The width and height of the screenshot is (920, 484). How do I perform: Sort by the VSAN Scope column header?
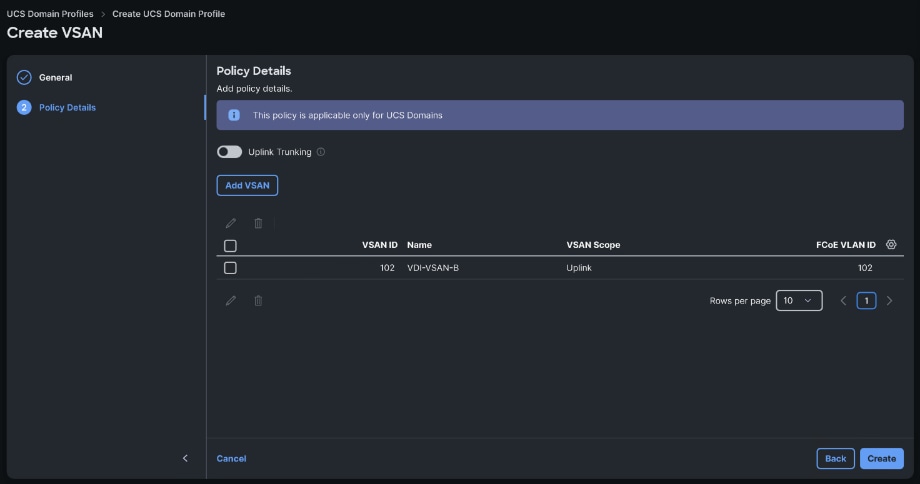[593, 245]
